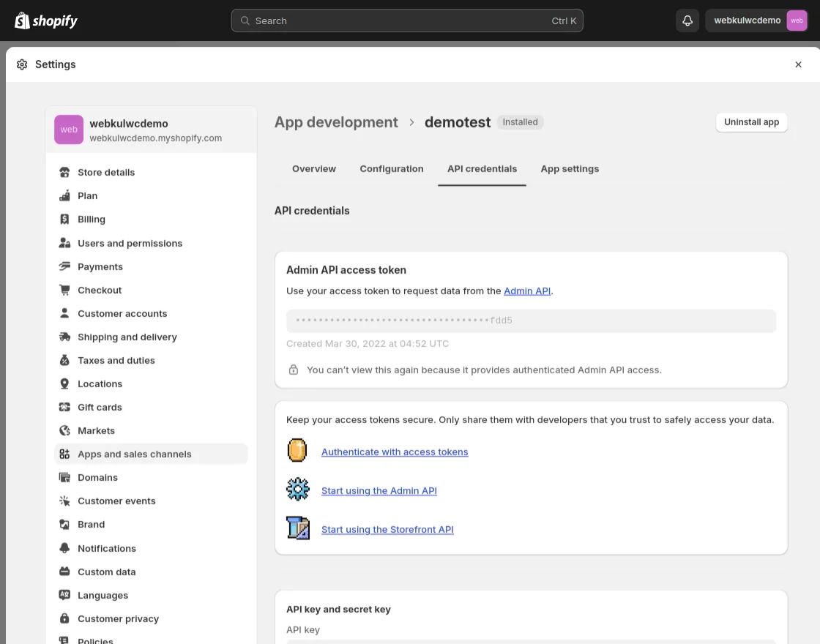This screenshot has width=820, height=644.
Task: Click the Gift cards icon
Action: pyautogui.click(x=64, y=407)
